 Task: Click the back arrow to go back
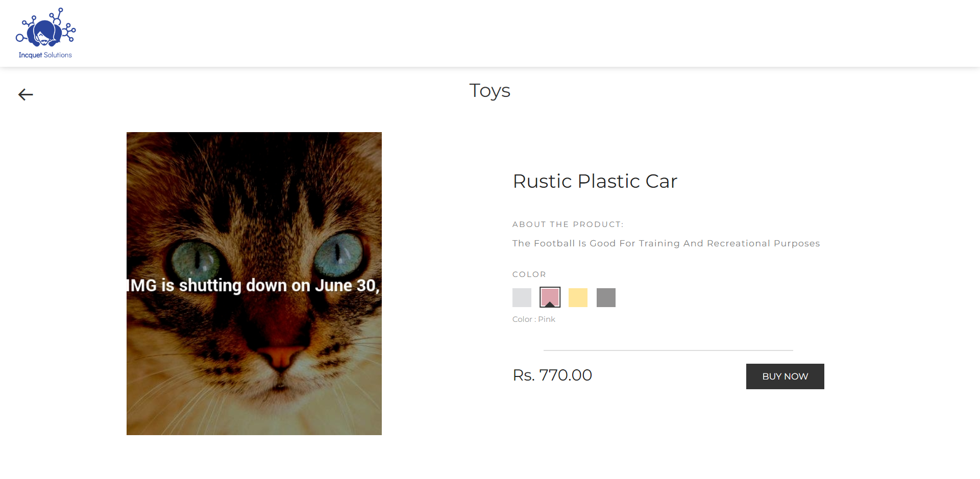[x=25, y=94]
